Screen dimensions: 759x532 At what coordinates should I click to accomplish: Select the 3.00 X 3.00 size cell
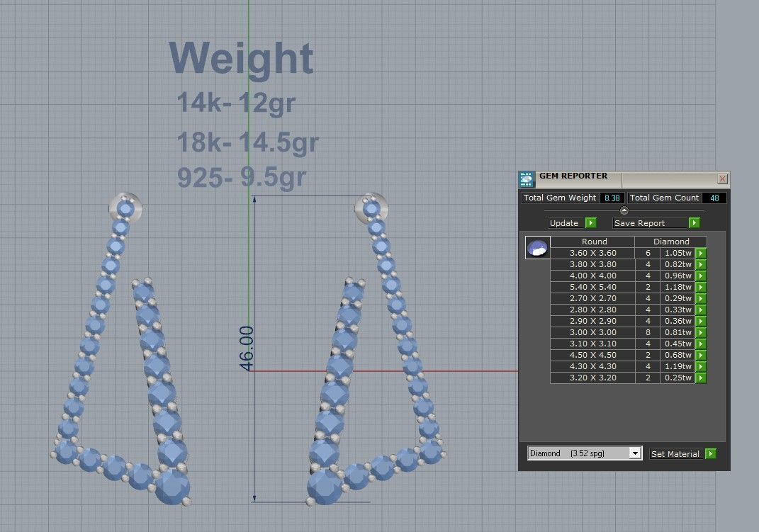(593, 333)
